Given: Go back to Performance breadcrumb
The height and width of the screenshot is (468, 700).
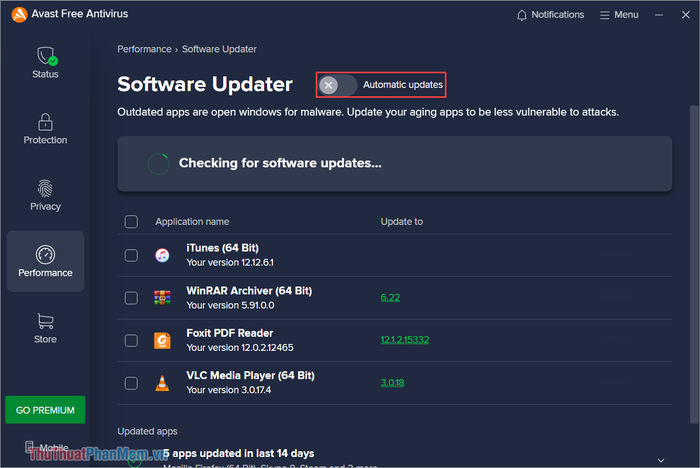Looking at the screenshot, I should 144,49.
